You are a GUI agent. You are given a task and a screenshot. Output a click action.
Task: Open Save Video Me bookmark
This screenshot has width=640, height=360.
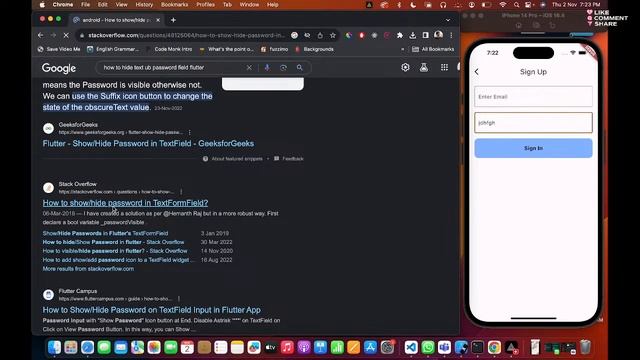[x=59, y=49]
